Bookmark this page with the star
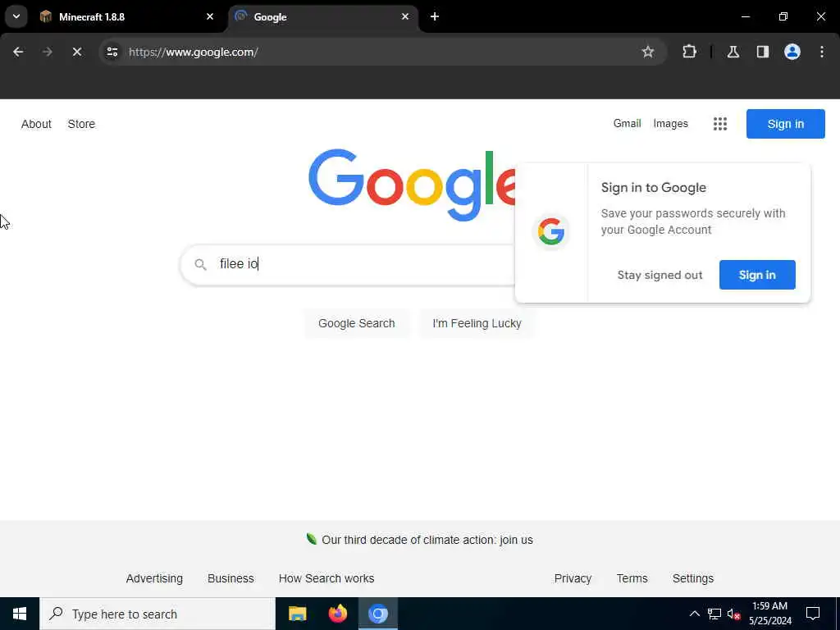840x630 pixels. point(648,52)
